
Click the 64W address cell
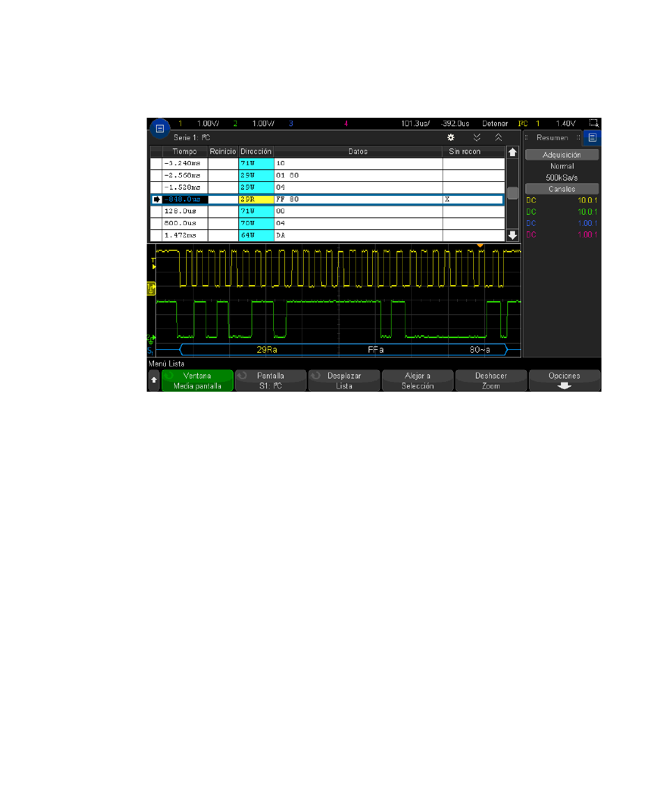[x=256, y=235]
